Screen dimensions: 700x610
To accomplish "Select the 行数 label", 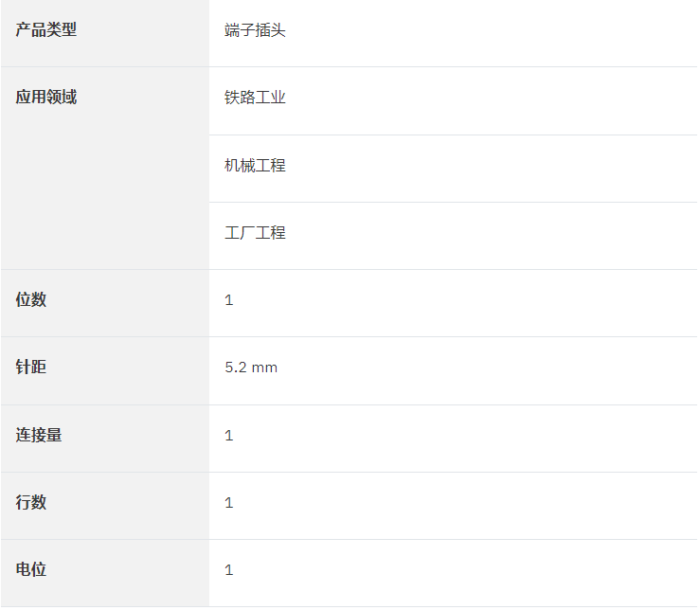I will [31, 502].
